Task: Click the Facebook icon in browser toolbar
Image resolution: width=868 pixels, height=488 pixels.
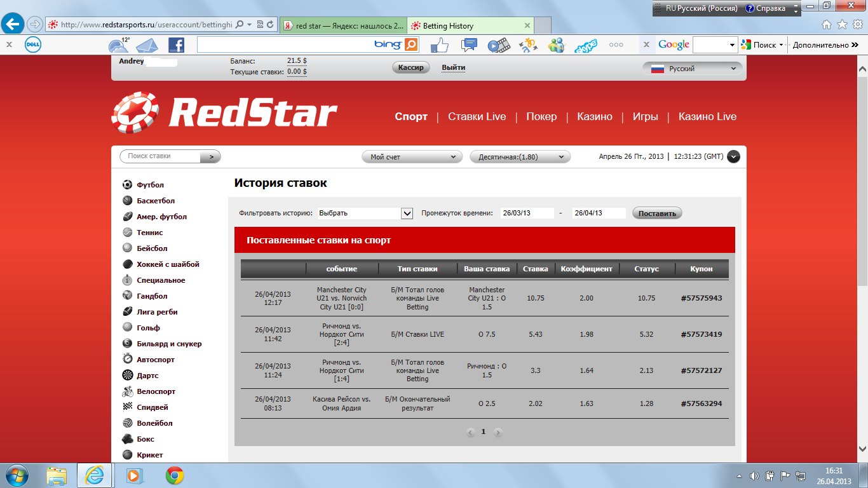Action: coord(176,45)
